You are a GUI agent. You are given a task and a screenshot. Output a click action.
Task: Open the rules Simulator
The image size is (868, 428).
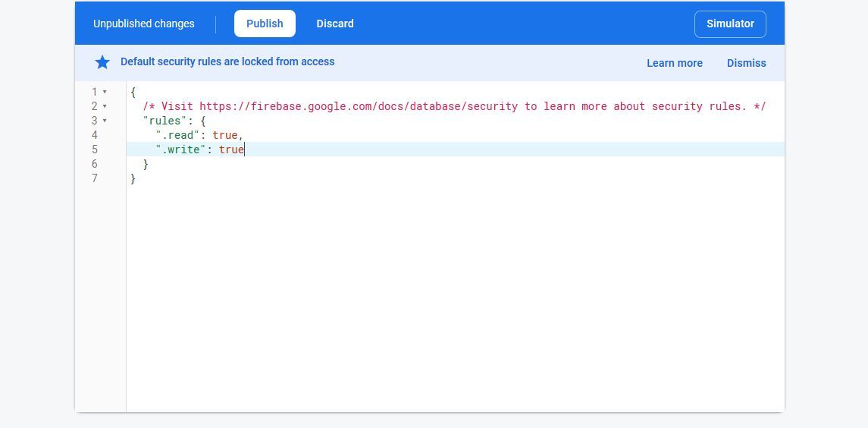[729, 24]
